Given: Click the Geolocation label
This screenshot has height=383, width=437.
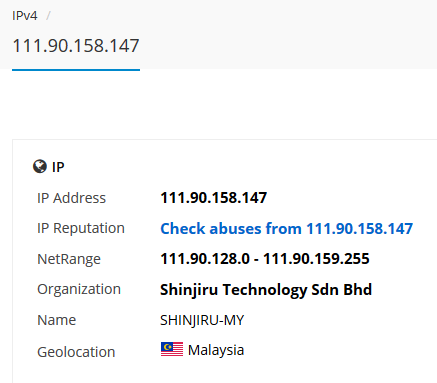Looking at the screenshot, I should (x=76, y=352).
